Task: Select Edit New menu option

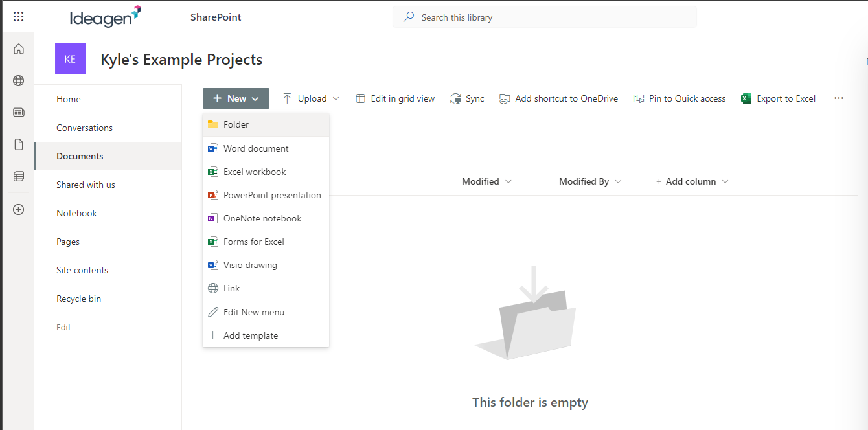Action: click(x=253, y=312)
